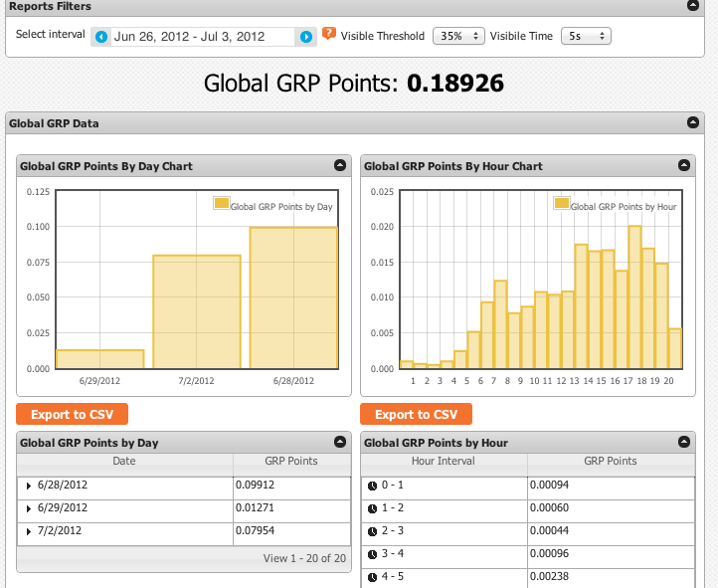Click the previous interval arrow icon
The height and width of the screenshot is (588, 718).
pyautogui.click(x=101, y=37)
